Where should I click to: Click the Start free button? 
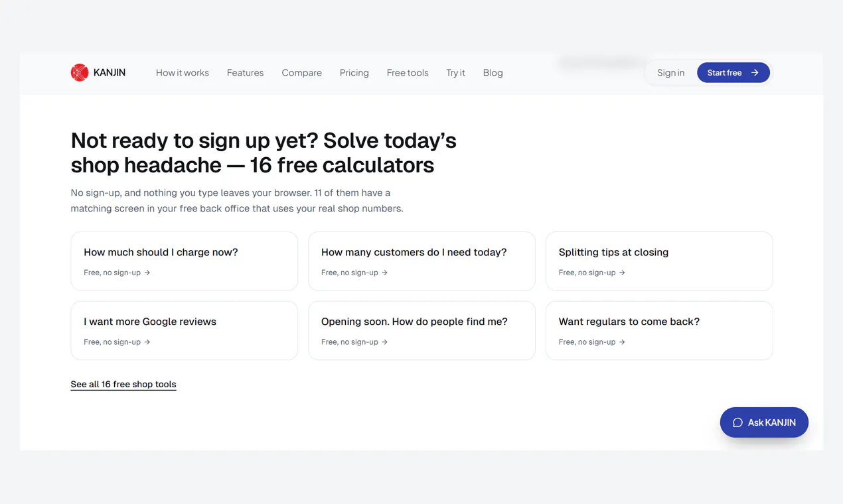733,73
